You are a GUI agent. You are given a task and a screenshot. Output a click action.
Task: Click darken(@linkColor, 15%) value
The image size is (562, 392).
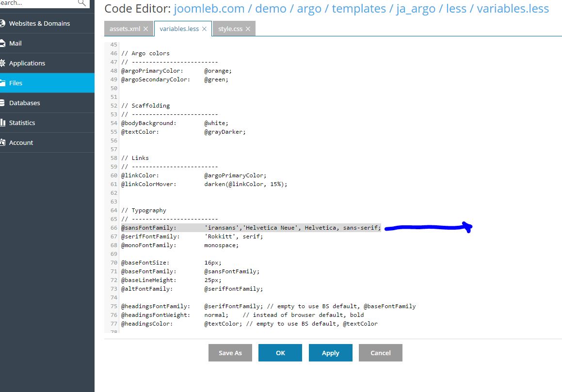[x=246, y=184]
